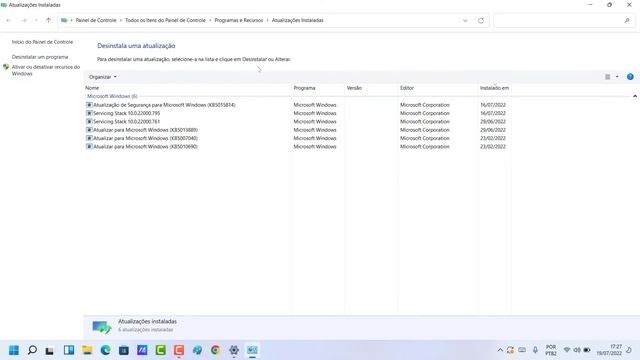Open the help question mark button

(x=630, y=77)
